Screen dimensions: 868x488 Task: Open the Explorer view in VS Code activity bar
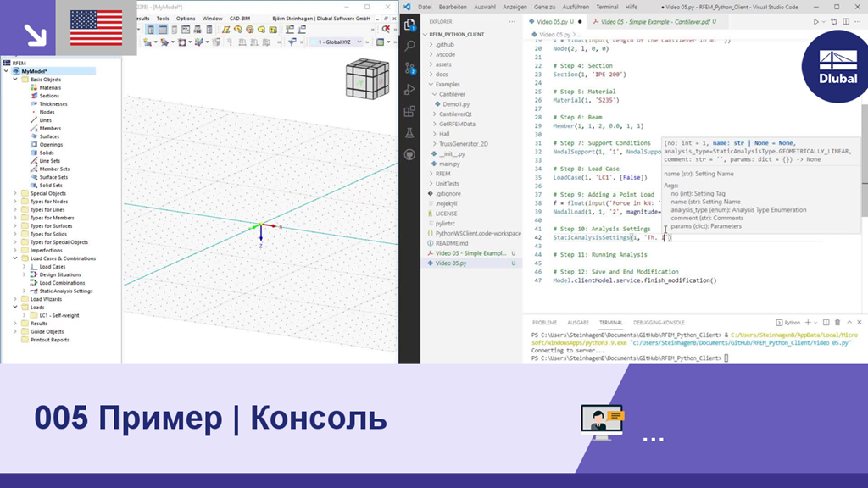(409, 25)
